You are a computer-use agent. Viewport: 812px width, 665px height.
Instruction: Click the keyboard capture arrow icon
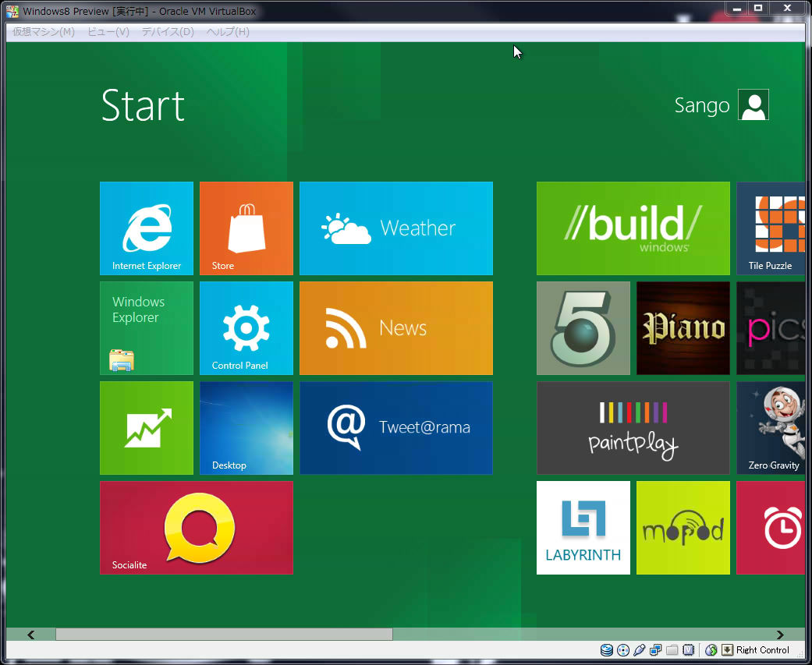tap(728, 650)
